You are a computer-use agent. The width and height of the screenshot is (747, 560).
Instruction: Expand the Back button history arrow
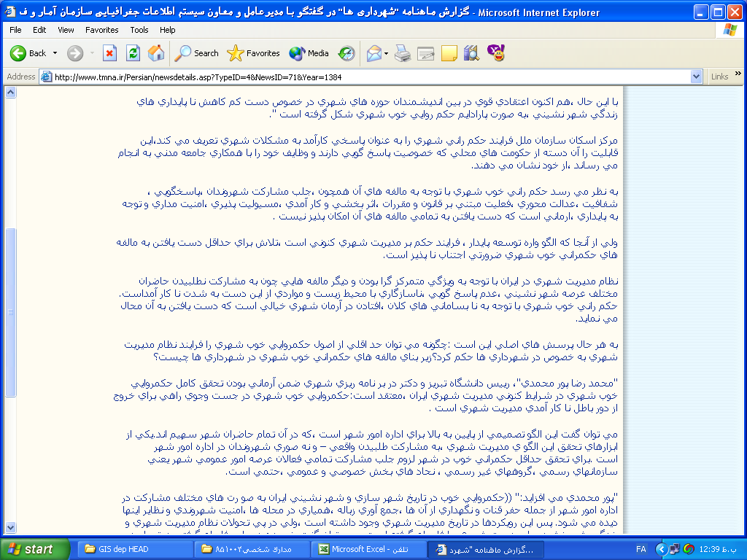pos(55,53)
